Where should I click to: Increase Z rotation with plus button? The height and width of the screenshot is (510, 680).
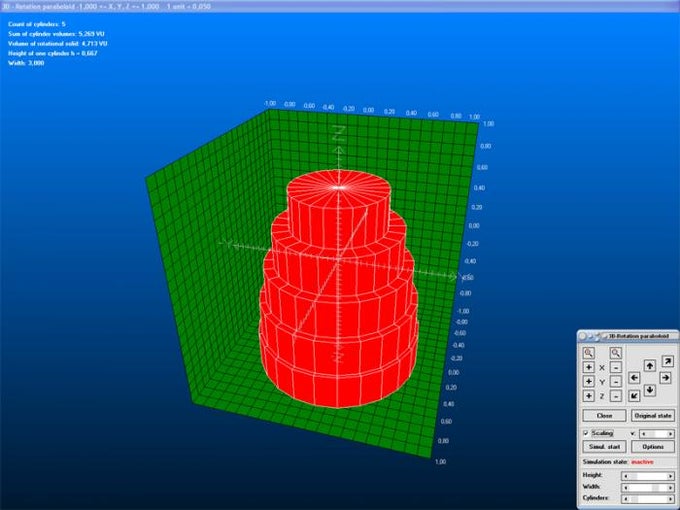click(x=588, y=396)
